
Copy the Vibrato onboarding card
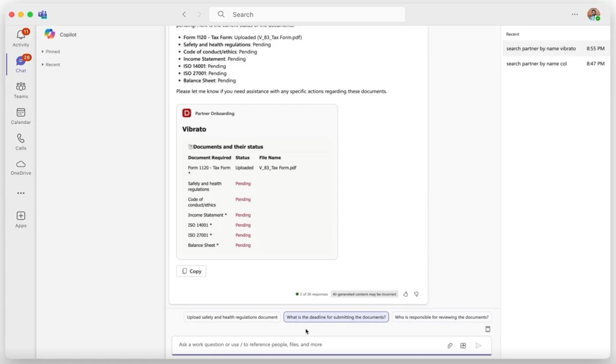[x=191, y=271]
